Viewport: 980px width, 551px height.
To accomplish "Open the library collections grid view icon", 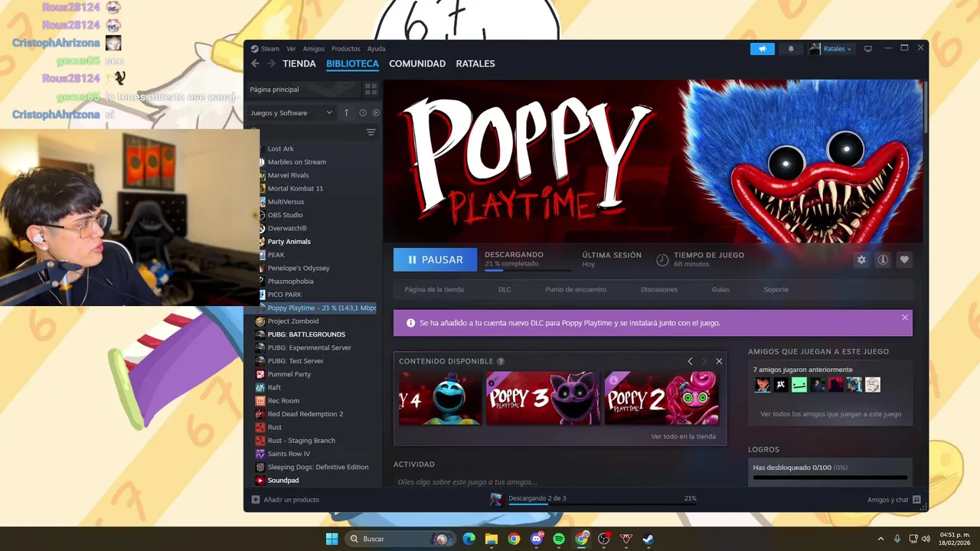I will tap(371, 90).
